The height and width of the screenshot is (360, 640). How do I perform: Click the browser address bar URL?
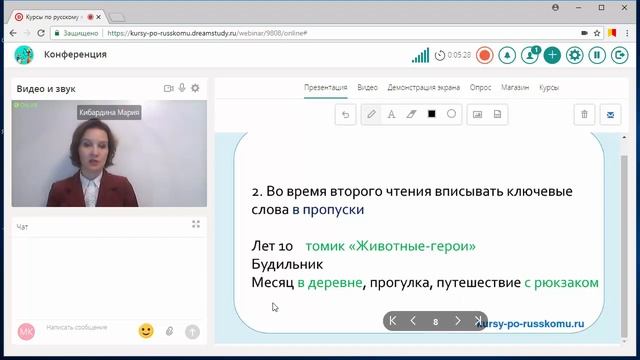tap(207, 33)
